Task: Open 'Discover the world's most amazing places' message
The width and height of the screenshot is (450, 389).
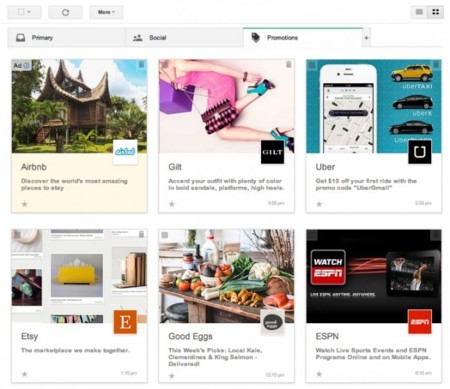Action: [74, 184]
